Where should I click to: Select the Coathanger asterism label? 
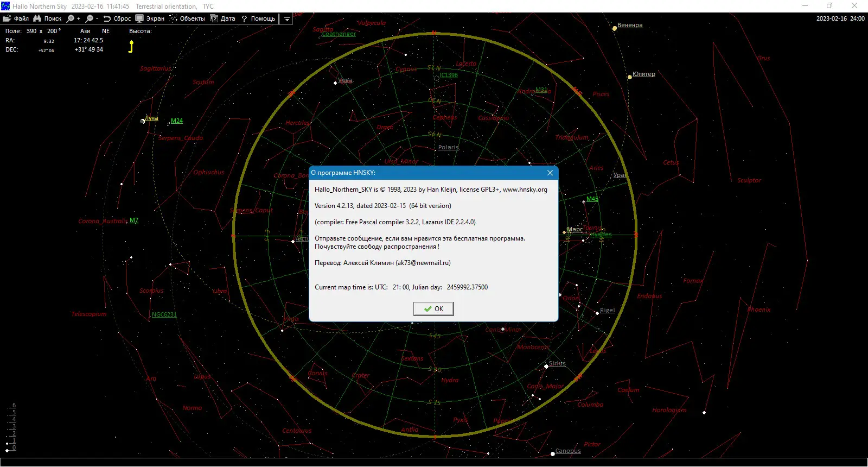pos(339,34)
